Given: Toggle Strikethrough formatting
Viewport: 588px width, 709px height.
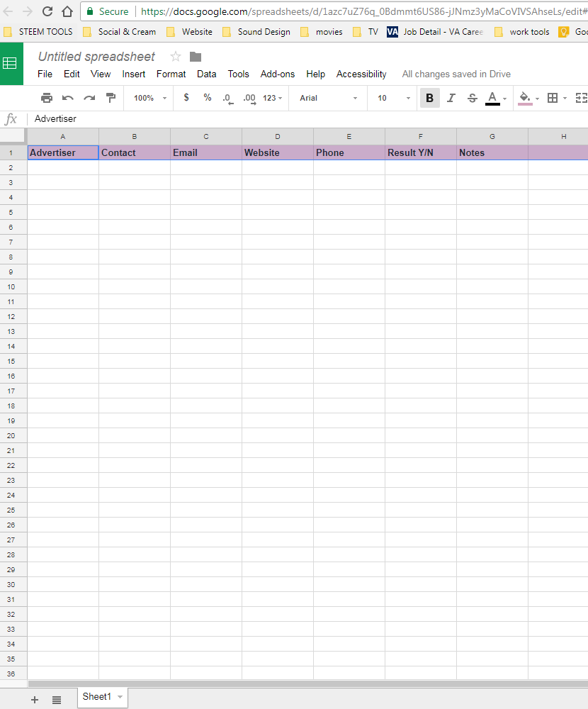Looking at the screenshot, I should (x=473, y=98).
